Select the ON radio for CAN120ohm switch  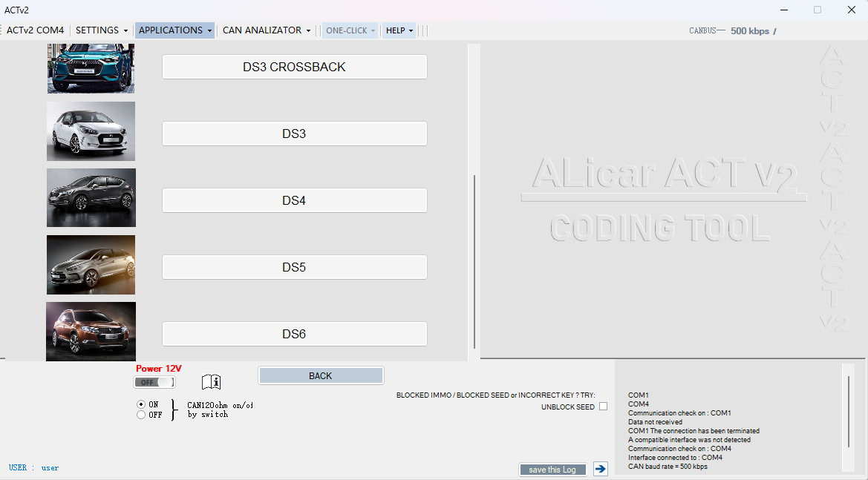click(x=140, y=404)
